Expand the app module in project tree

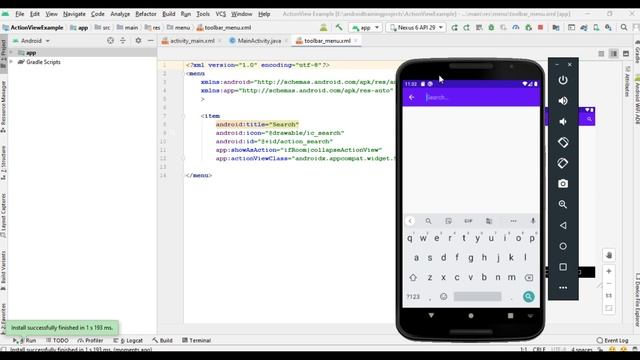[11, 53]
